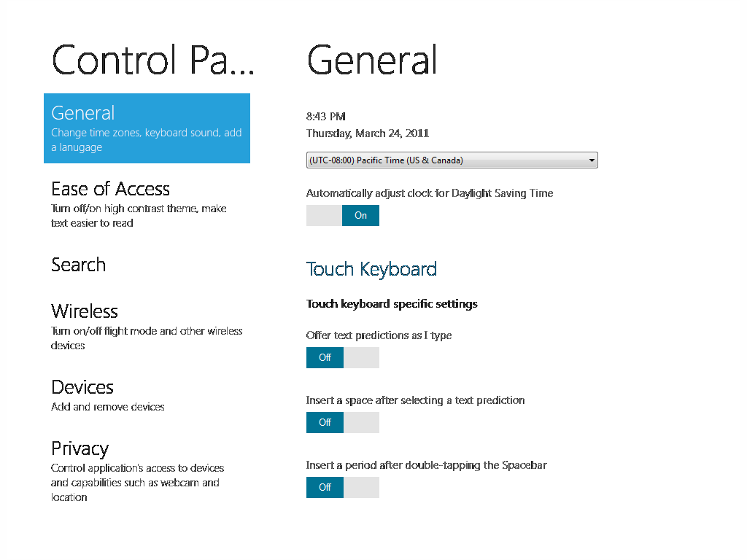Select the General category in the sidebar

pos(147,128)
